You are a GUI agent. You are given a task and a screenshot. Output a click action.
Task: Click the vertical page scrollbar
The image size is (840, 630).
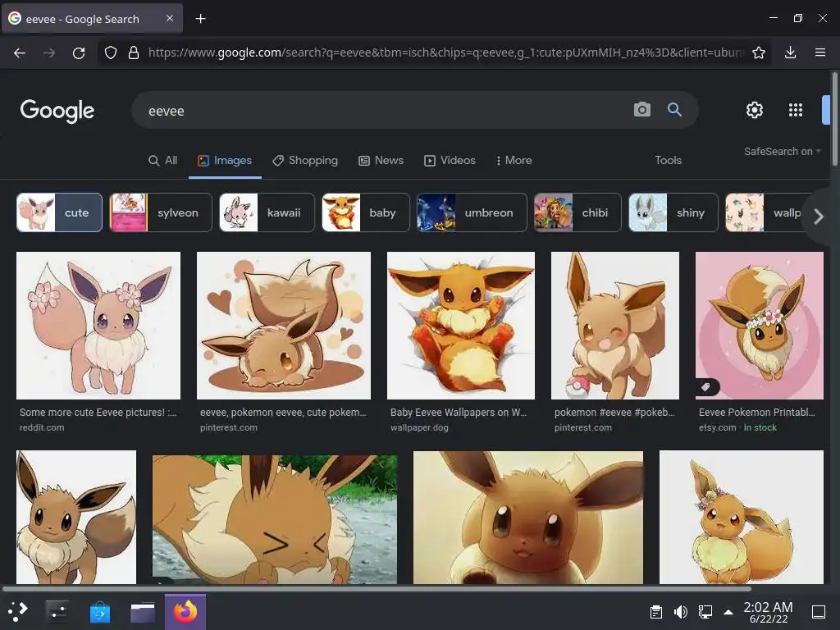pyautogui.click(x=834, y=119)
